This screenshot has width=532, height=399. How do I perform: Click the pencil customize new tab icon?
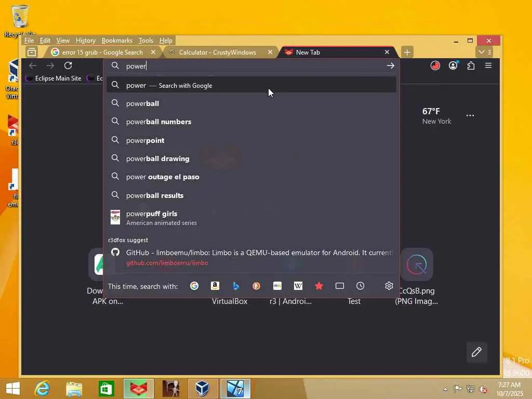tap(477, 352)
